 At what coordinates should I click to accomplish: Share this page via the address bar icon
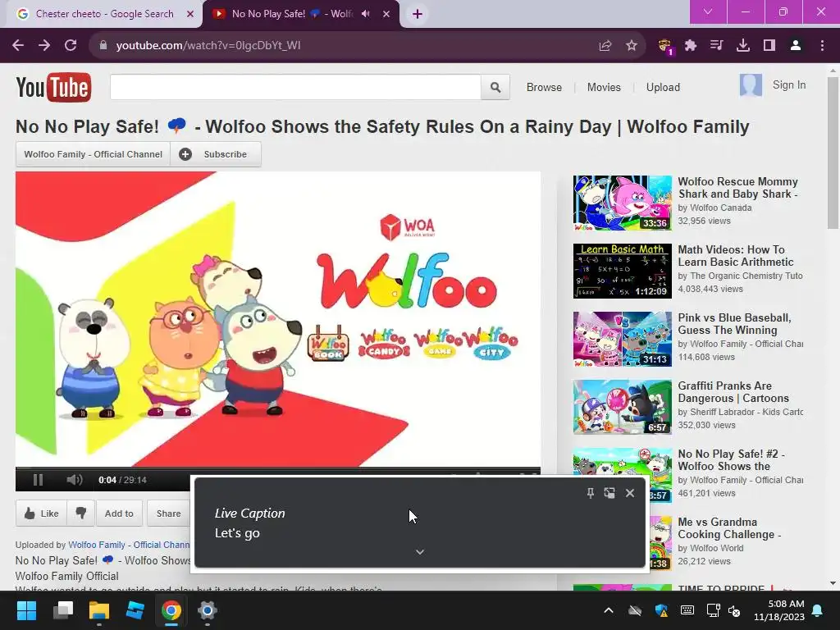[605, 46]
